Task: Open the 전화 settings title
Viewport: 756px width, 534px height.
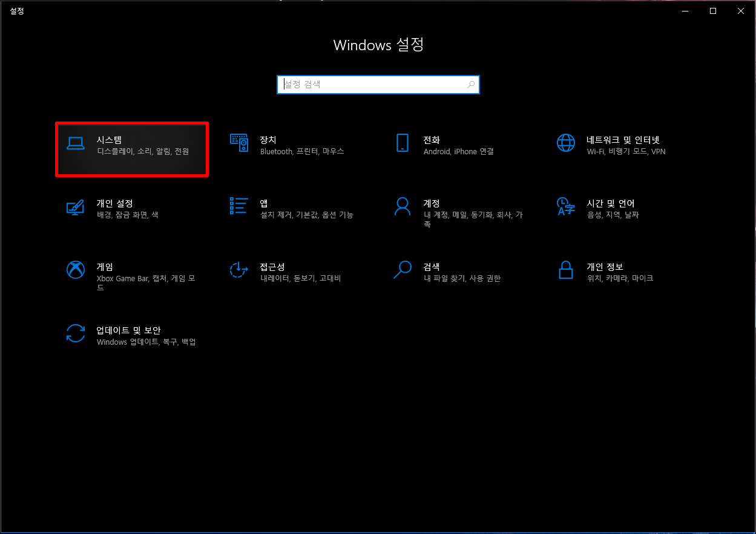Action: 432,140
